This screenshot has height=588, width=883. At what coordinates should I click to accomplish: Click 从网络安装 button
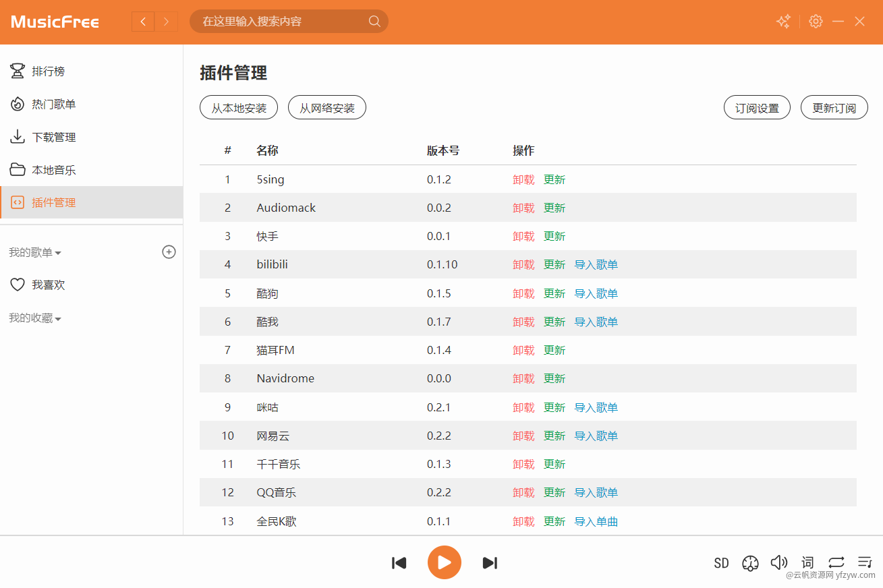(327, 108)
